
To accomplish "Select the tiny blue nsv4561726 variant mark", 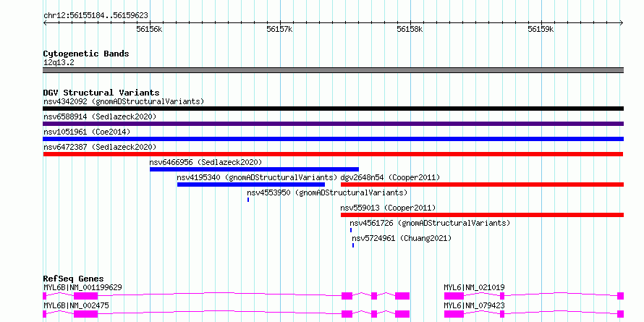I will [x=351, y=230].
